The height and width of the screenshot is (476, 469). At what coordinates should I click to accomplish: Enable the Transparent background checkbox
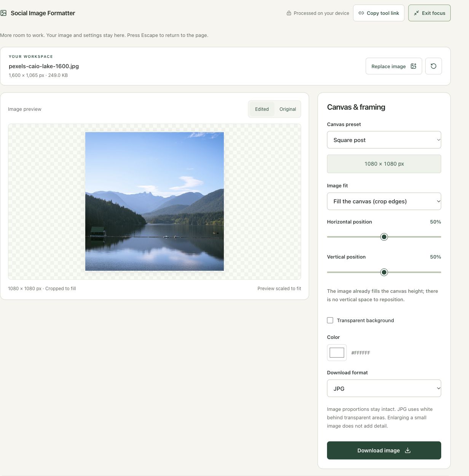pyautogui.click(x=330, y=320)
